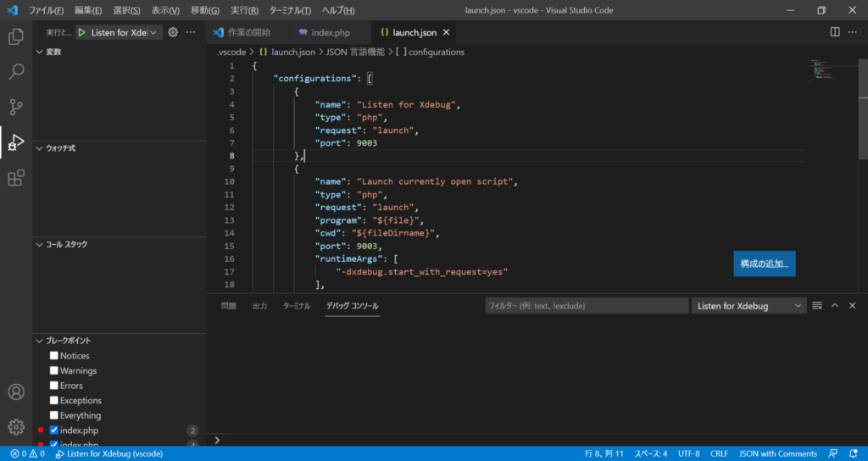The image size is (868, 461).
Task: Toggle the Errors breakpoint checkbox
Action: [x=53, y=386]
